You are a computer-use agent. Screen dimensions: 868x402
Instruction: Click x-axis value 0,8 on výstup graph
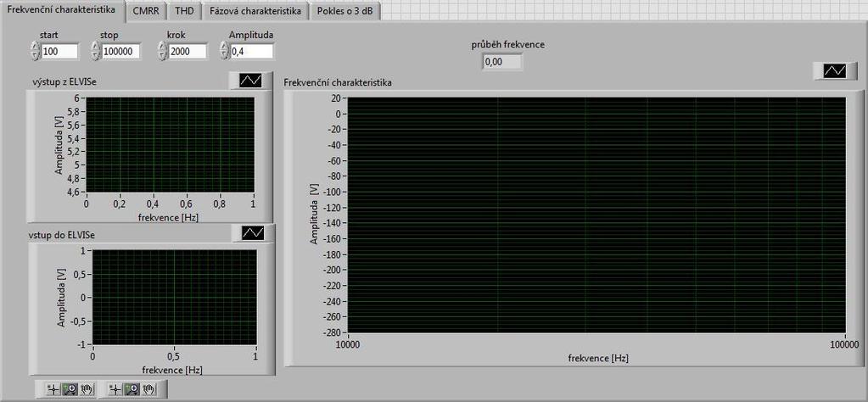click(x=221, y=204)
